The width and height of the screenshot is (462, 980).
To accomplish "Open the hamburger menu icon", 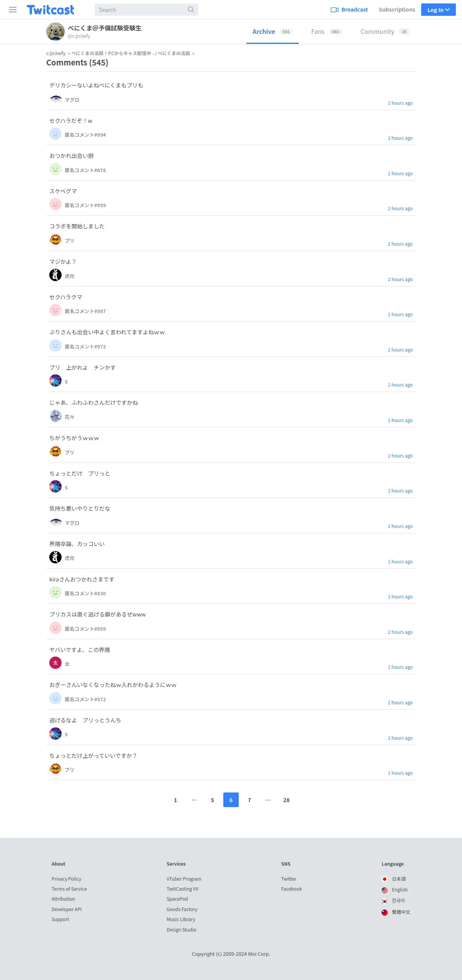I will [13, 10].
